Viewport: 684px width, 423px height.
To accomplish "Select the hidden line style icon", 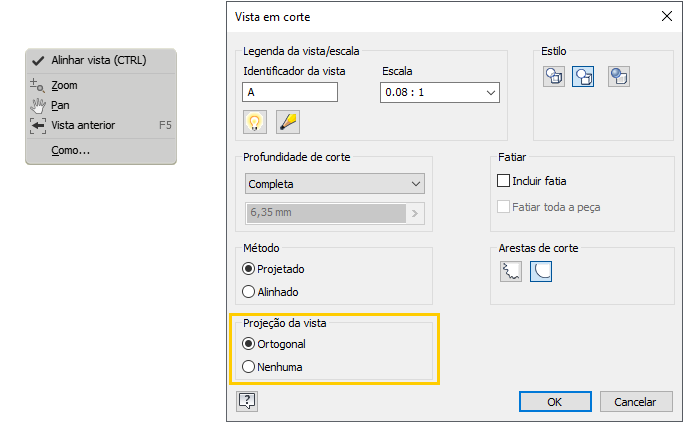I will pyautogui.click(x=554, y=76).
